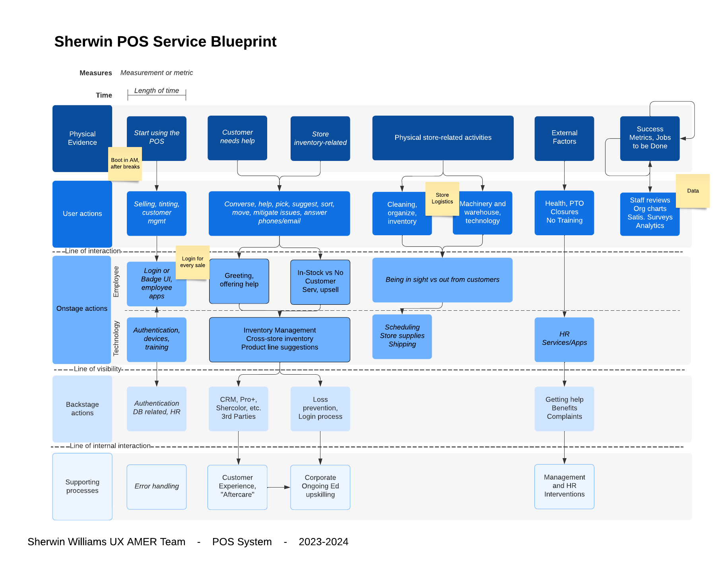Select the Error handling box
This screenshot has width=728, height=569.
(x=157, y=487)
